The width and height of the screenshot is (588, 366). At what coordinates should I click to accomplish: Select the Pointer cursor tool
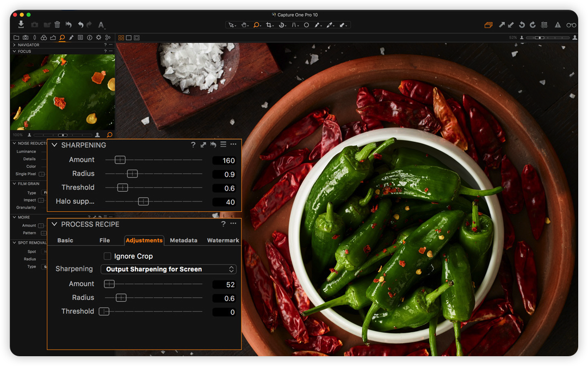coord(232,25)
